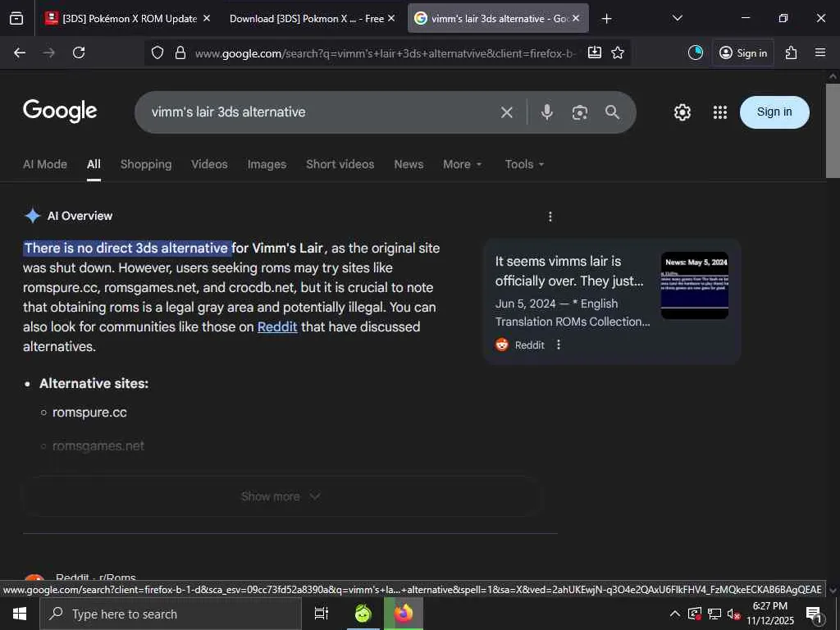Click the romspure.cc list entry

(89, 413)
